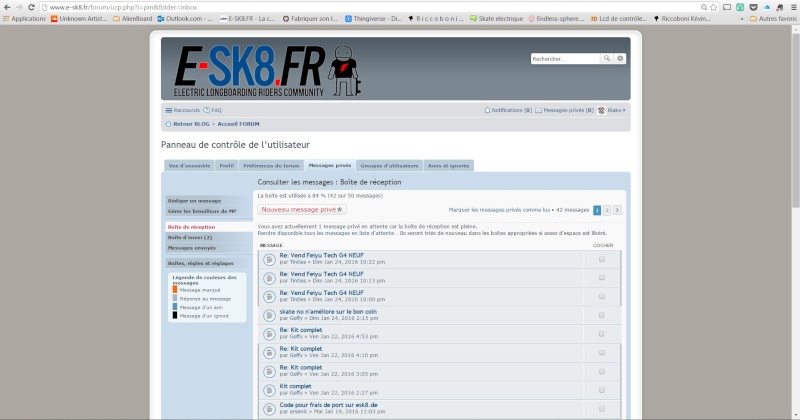Open Boîte d'envoi (2) folder
This screenshot has height=420, width=800.
point(208,238)
